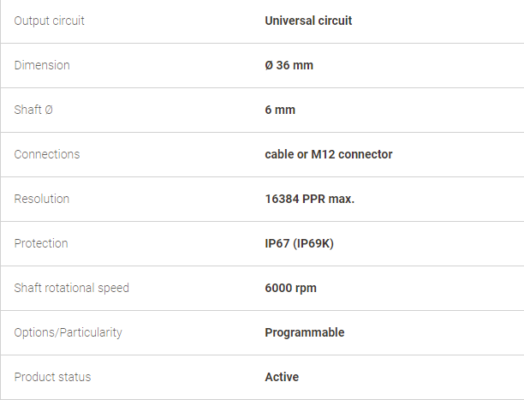The image size is (524, 400).
Task: Click the word circuit in Output circuit
Action: (x=69, y=21)
